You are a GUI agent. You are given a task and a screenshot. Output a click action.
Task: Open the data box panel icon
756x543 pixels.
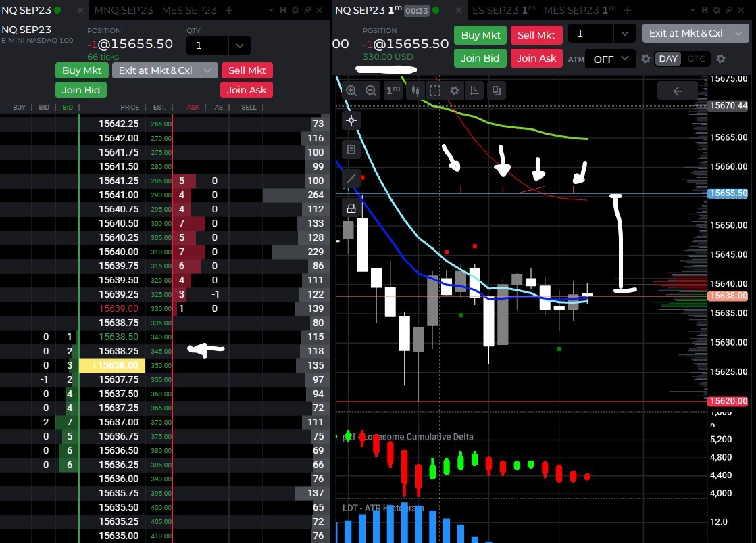click(x=351, y=149)
